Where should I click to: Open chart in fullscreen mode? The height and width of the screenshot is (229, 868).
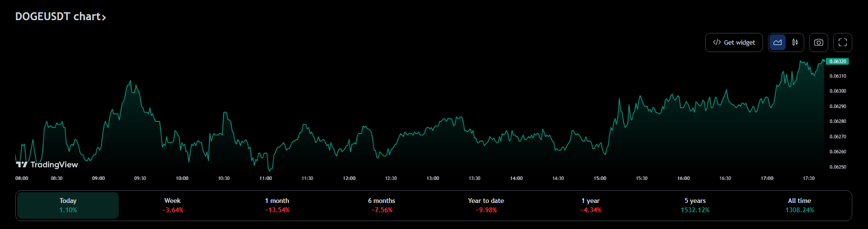click(842, 43)
